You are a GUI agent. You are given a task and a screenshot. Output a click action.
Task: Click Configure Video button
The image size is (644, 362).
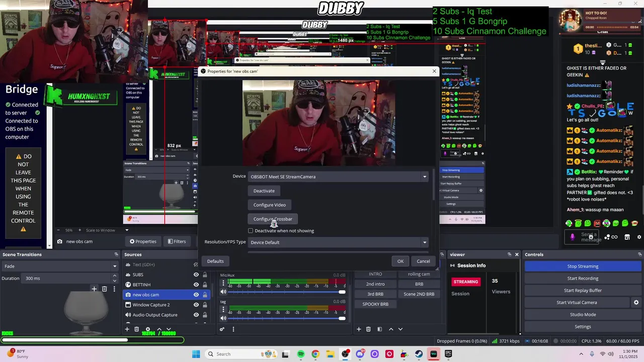(270, 205)
